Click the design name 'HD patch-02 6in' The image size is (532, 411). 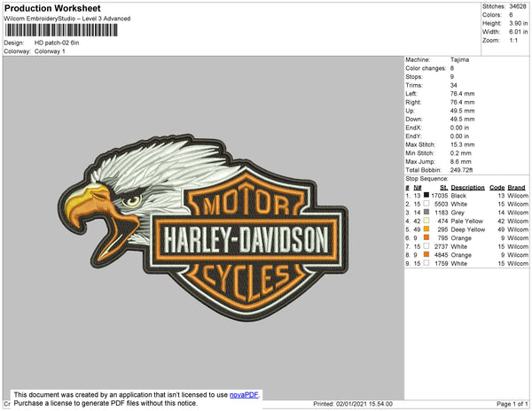57,43
